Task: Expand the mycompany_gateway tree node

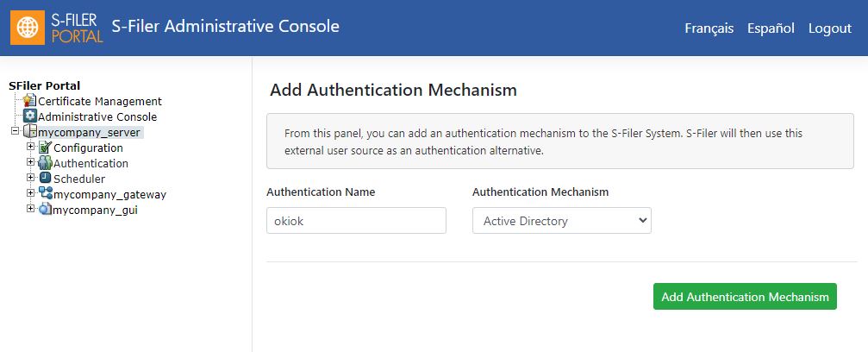Action: [30, 193]
